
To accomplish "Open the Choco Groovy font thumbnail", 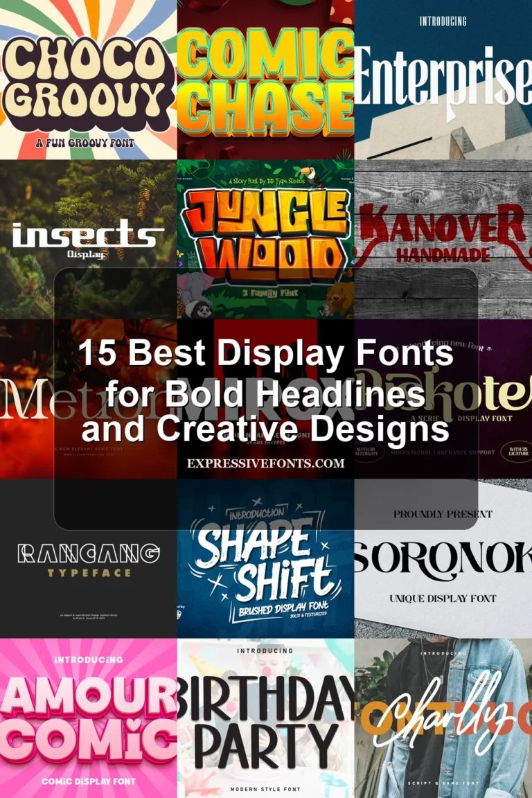I will [89, 80].
